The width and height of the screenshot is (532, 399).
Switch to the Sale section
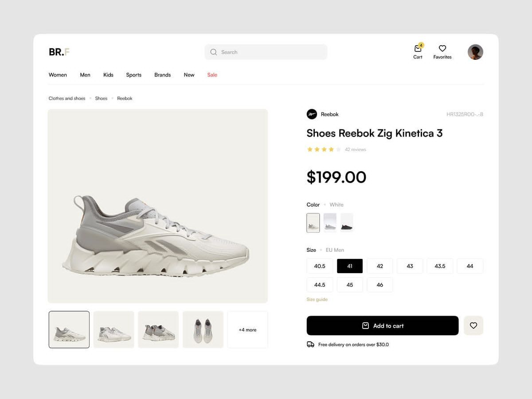pyautogui.click(x=212, y=75)
